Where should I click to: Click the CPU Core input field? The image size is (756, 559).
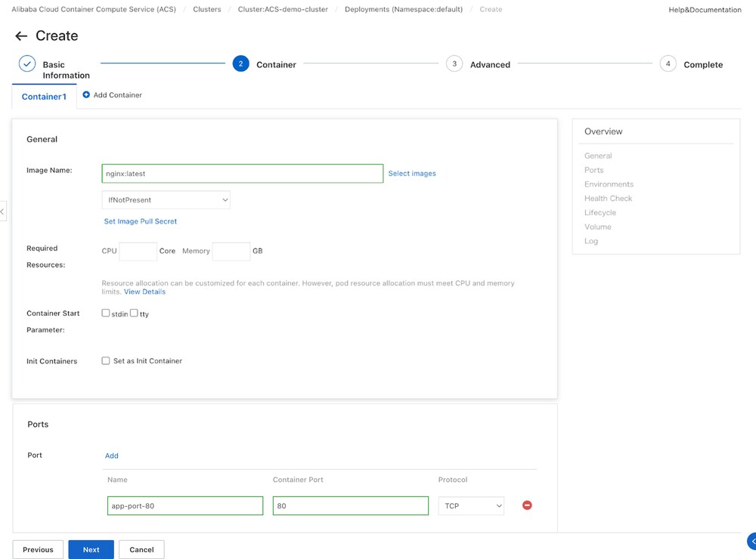point(138,252)
